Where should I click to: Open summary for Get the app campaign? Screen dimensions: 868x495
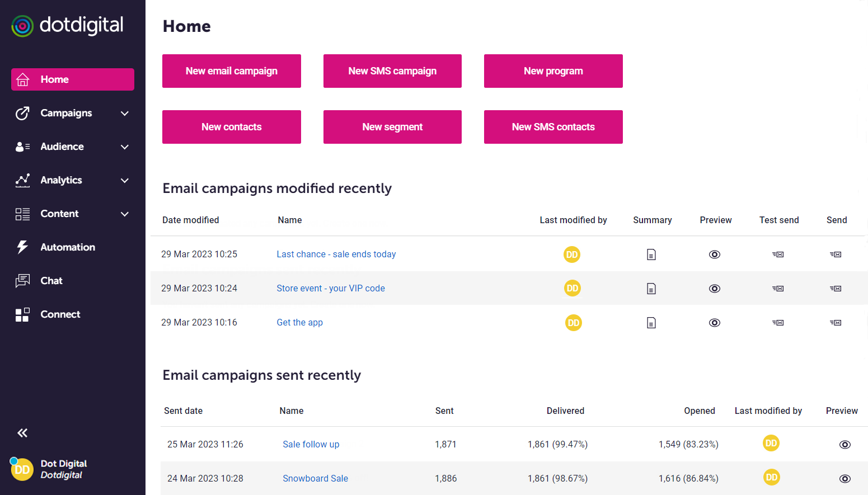[x=651, y=323]
